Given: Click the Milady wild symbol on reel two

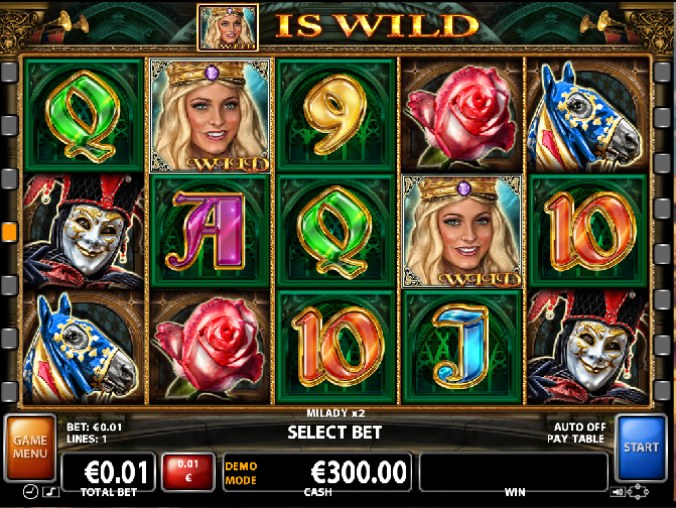Looking at the screenshot, I should coord(210,116).
